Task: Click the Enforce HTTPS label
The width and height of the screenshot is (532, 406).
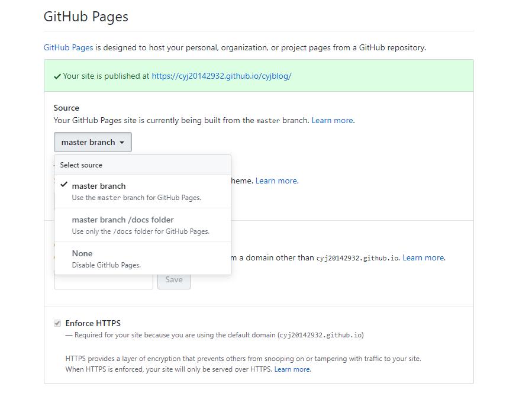Action: click(93, 323)
